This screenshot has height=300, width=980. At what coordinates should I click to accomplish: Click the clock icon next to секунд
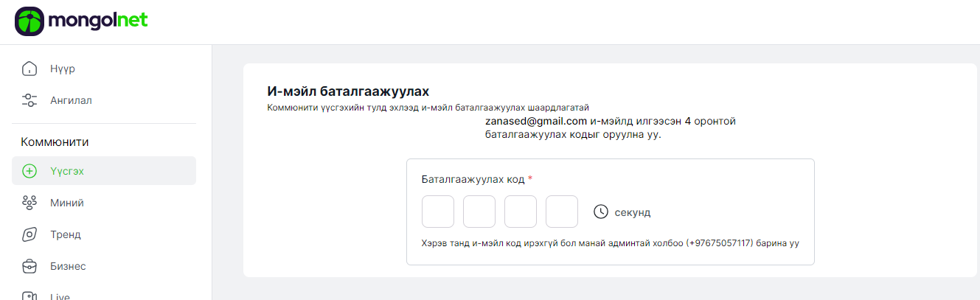coord(601,212)
